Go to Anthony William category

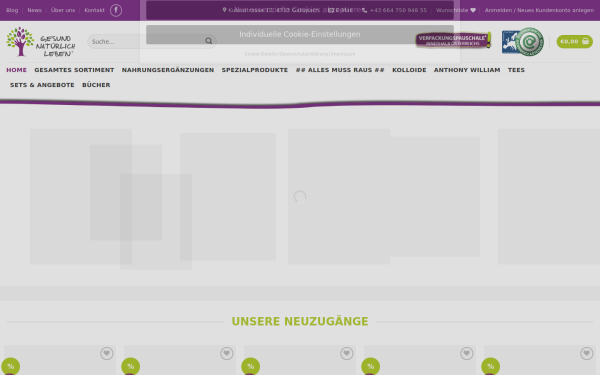(x=467, y=70)
